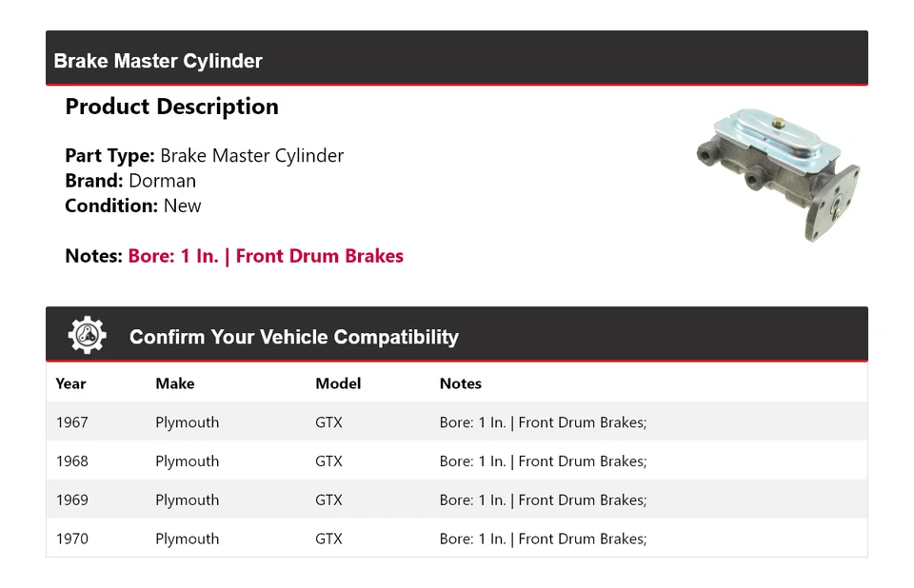This screenshot has width=914, height=588.
Task: Click the notes cell in the 1969 row
Action: point(543,500)
